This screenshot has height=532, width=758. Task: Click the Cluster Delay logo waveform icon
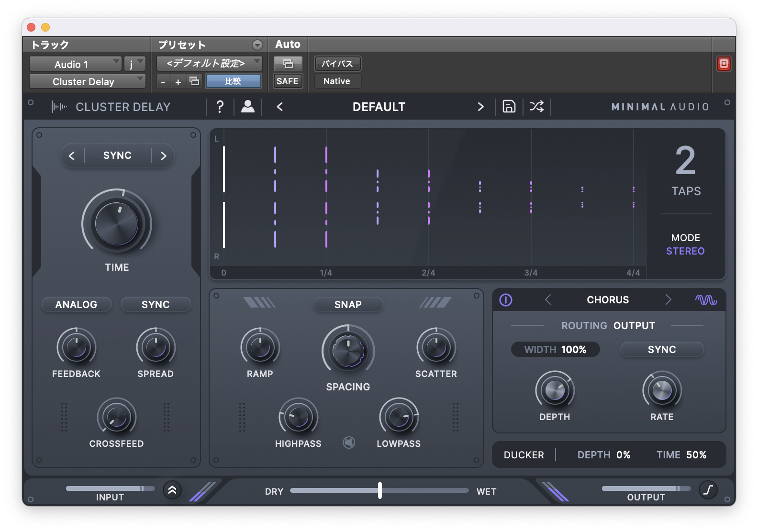(x=59, y=107)
